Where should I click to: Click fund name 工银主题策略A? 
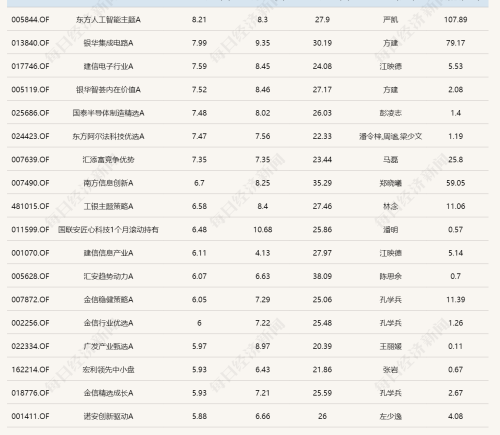[x=108, y=206]
